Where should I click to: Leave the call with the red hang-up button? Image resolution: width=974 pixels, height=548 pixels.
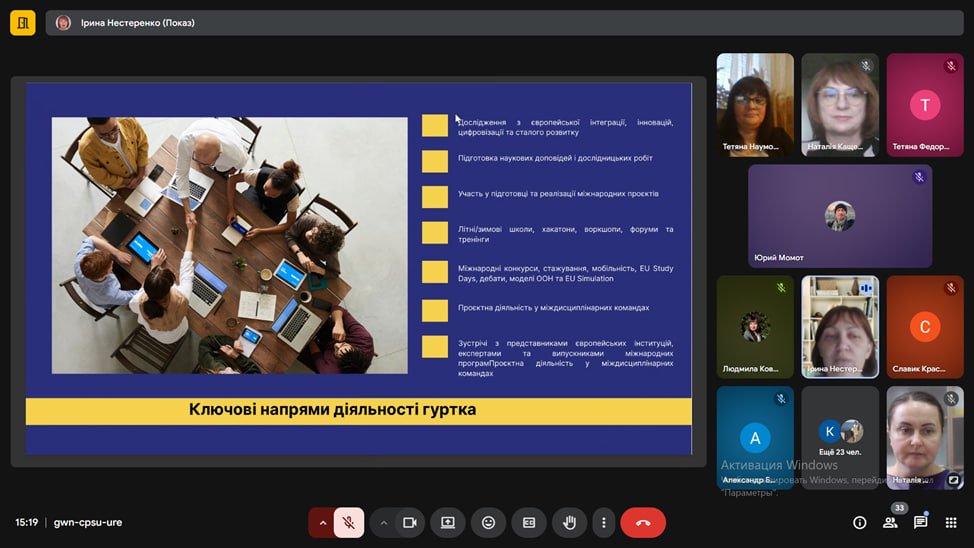643,522
